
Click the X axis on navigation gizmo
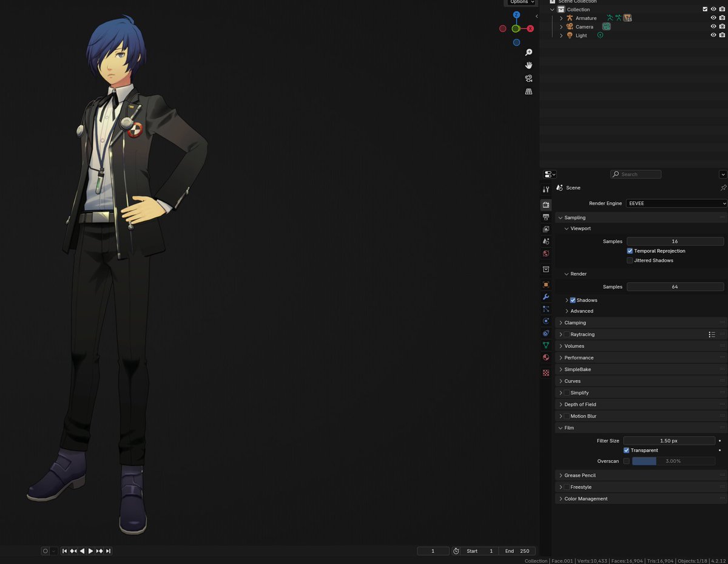click(530, 29)
